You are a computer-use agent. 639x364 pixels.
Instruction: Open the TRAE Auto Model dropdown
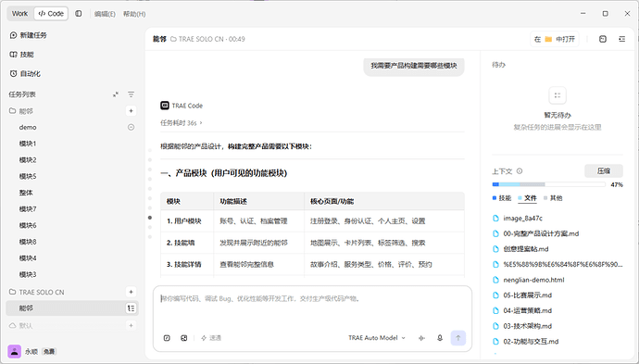pos(377,338)
